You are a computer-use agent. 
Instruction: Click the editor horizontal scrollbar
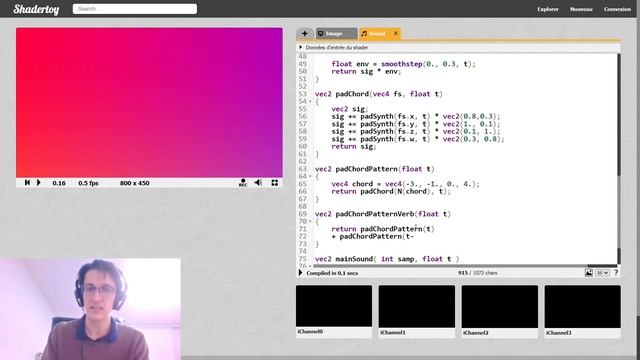tap(465, 266)
